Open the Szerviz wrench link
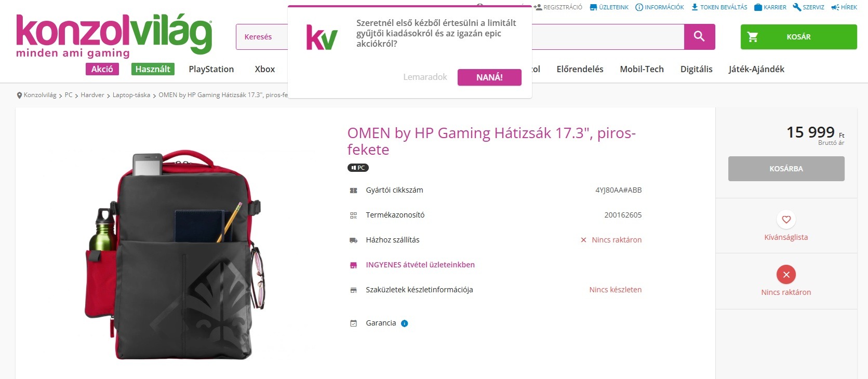868x379 pixels. tap(809, 7)
